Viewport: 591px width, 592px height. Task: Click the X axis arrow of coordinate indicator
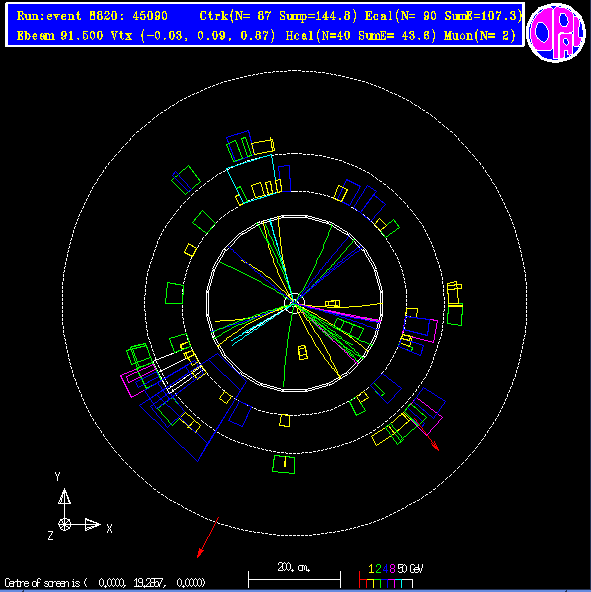tap(93, 525)
